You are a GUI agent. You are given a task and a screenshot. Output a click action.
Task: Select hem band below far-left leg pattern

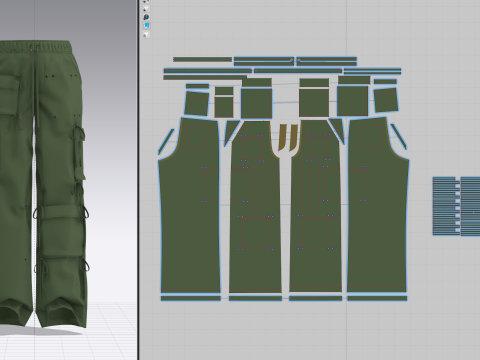[x=191, y=298]
